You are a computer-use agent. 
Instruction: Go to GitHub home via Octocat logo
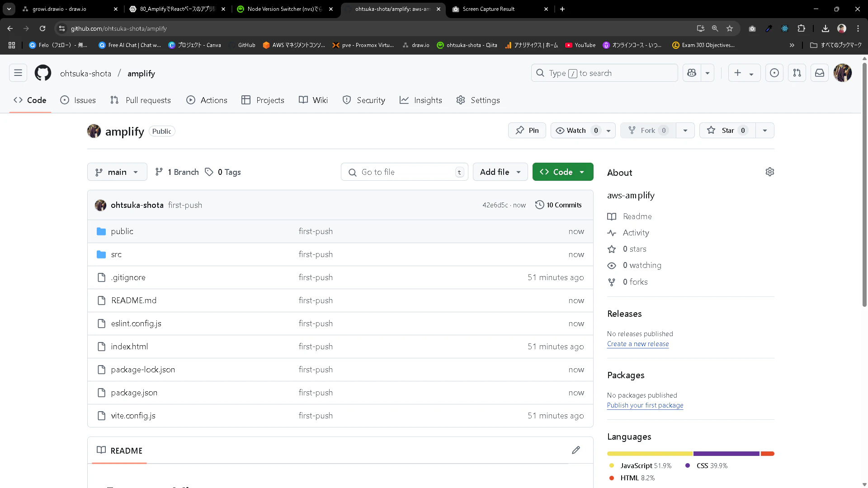click(x=43, y=73)
